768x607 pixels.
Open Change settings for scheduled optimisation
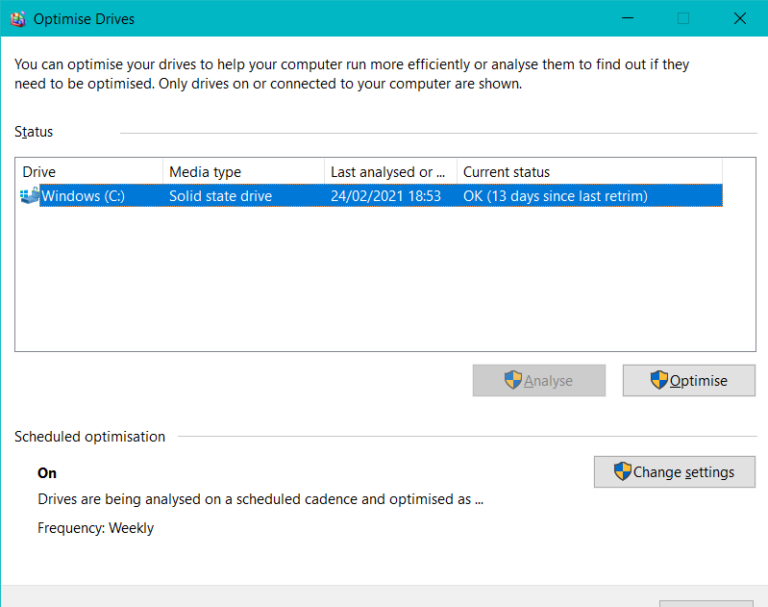(x=674, y=472)
